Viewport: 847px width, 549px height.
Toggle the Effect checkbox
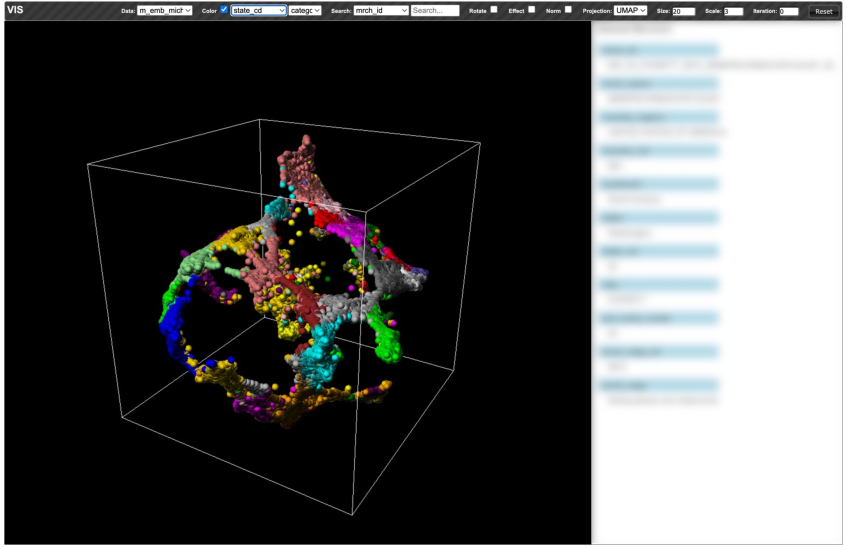click(531, 10)
